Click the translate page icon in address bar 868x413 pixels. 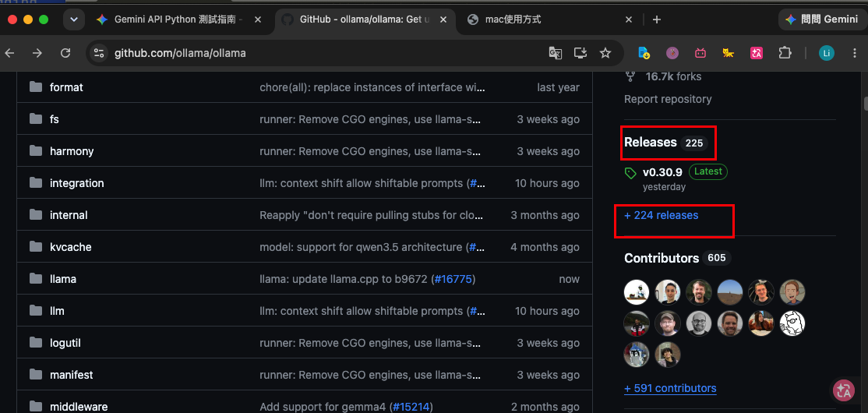pyautogui.click(x=556, y=53)
